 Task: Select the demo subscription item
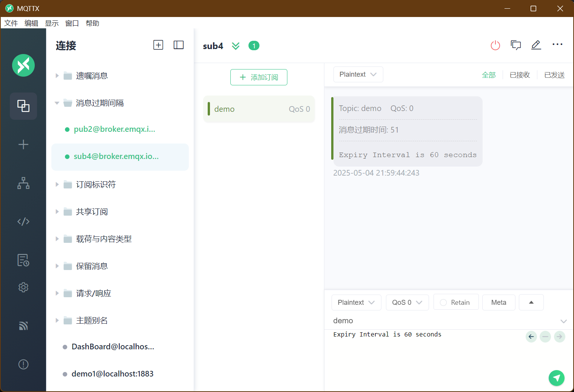[259, 109]
